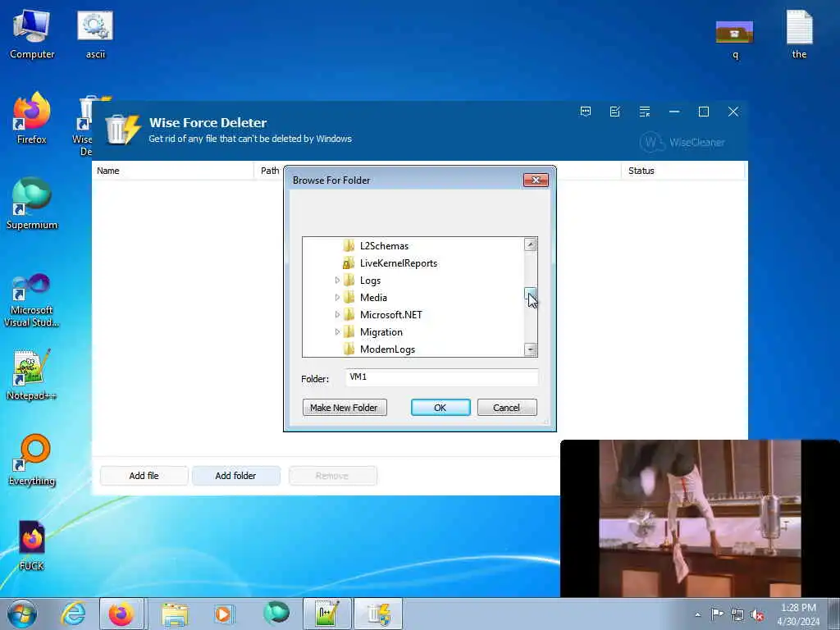Click the Add file button

click(x=144, y=476)
